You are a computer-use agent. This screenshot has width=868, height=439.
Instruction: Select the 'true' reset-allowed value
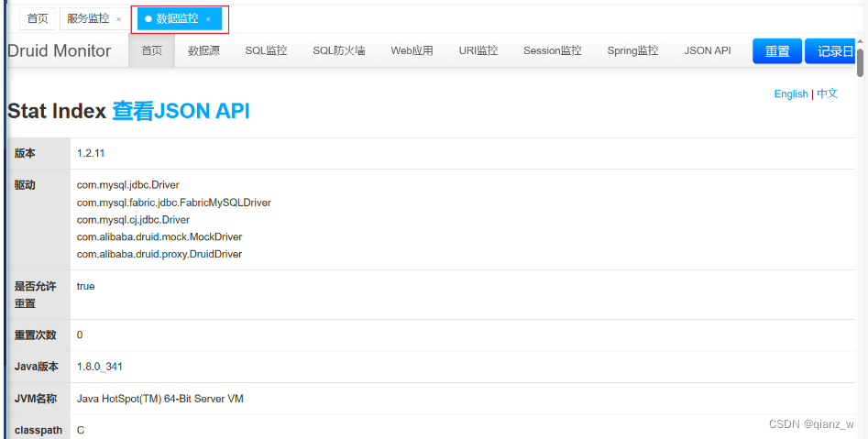(x=86, y=286)
